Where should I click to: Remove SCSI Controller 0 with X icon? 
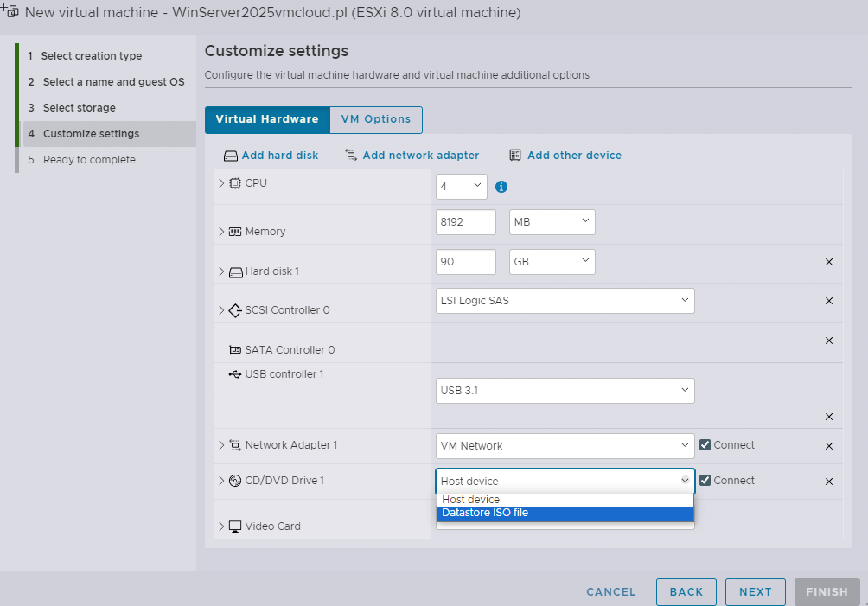(x=828, y=301)
